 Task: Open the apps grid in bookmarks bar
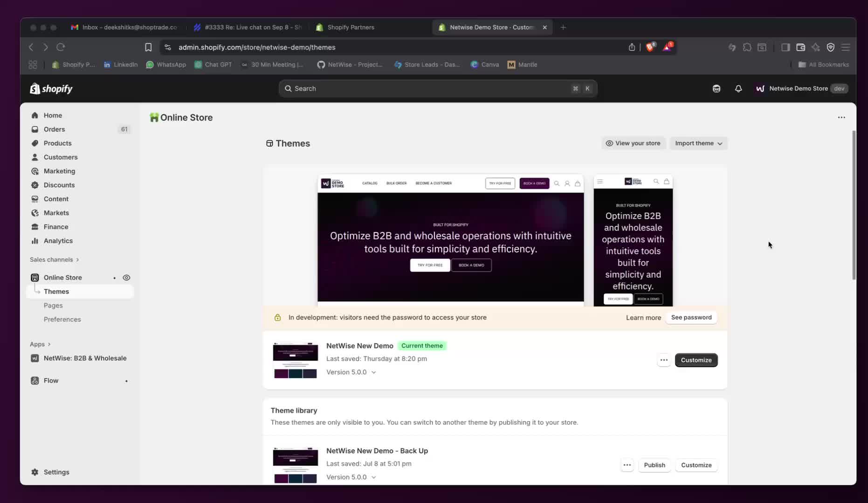pyautogui.click(x=33, y=65)
